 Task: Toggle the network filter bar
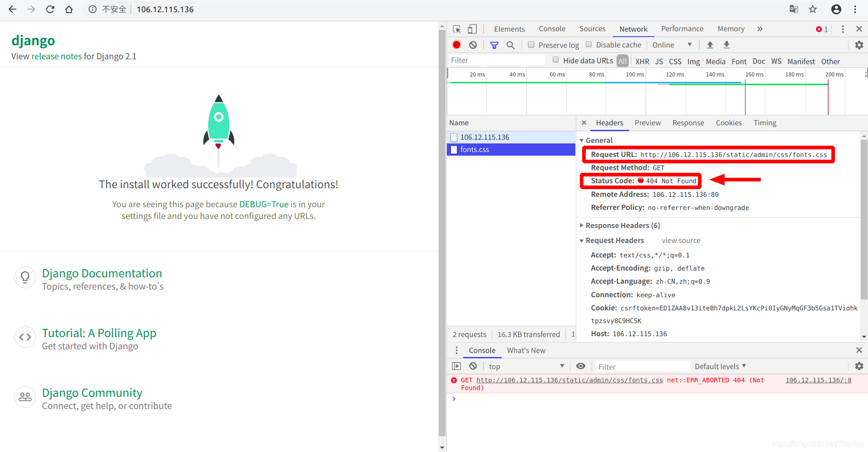click(x=494, y=45)
